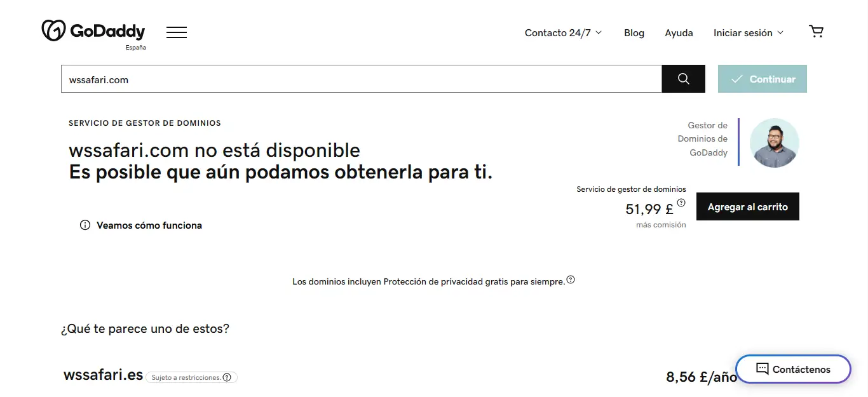Click the domain broker avatar photo

point(775,143)
